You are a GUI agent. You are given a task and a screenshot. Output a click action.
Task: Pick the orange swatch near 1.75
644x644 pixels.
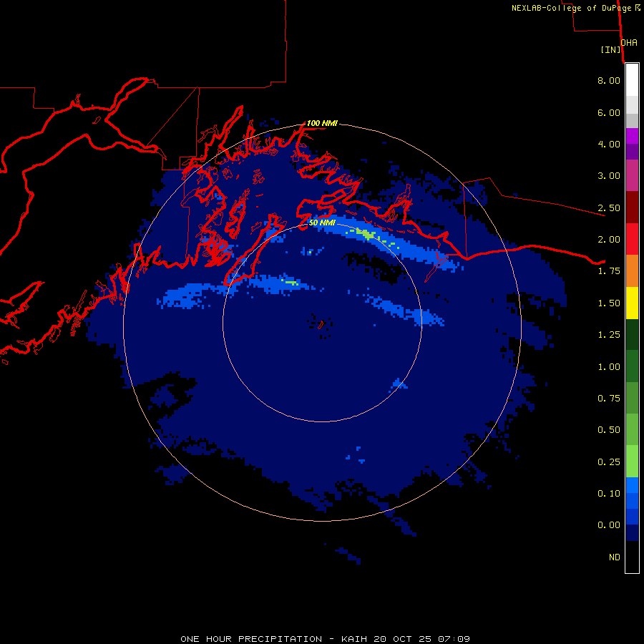(x=632, y=271)
